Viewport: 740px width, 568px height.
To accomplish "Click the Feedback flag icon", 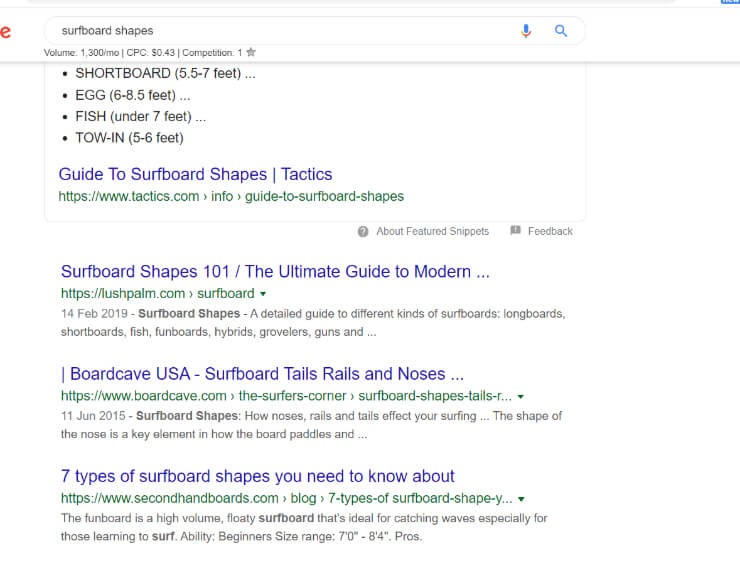I will [515, 231].
